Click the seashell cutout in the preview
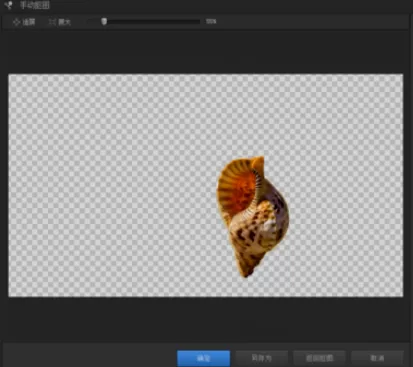This screenshot has width=413, height=367. [253, 216]
